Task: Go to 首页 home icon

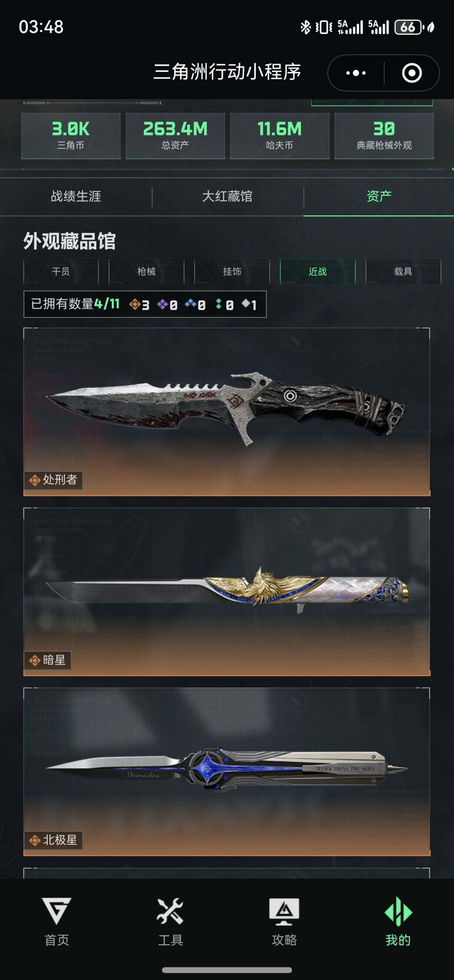Action: [57, 911]
